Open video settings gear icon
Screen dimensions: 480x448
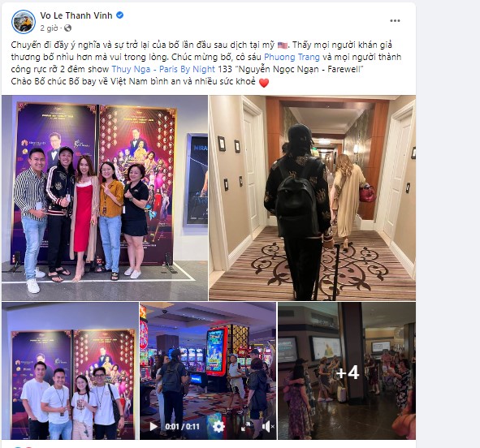point(218,427)
